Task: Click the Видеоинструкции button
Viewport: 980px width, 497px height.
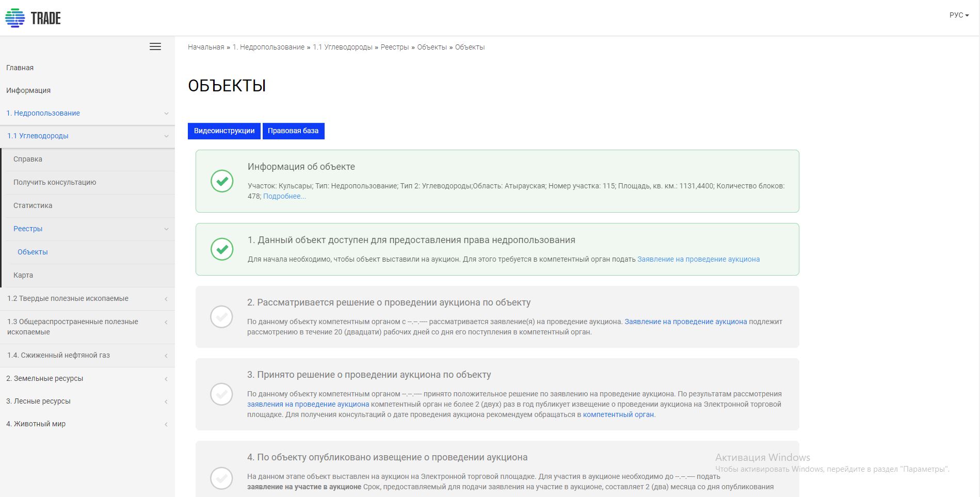Action: point(224,131)
